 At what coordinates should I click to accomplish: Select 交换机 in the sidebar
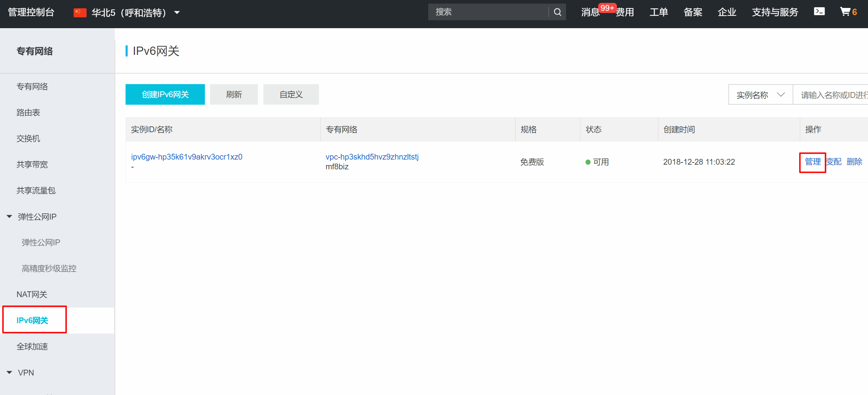[28, 139]
